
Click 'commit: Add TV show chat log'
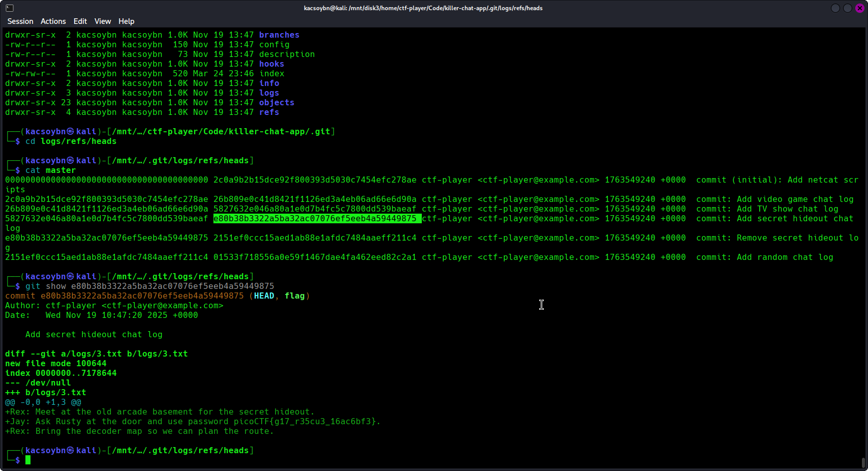point(767,209)
